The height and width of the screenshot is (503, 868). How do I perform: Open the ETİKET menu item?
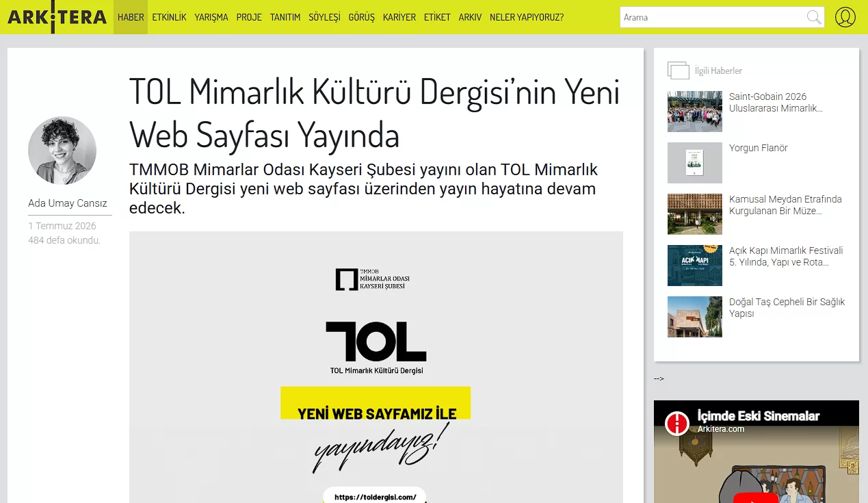(x=437, y=17)
